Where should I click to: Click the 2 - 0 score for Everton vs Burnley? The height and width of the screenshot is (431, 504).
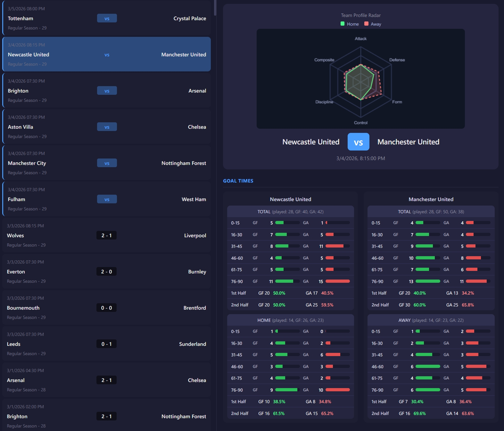(x=107, y=272)
